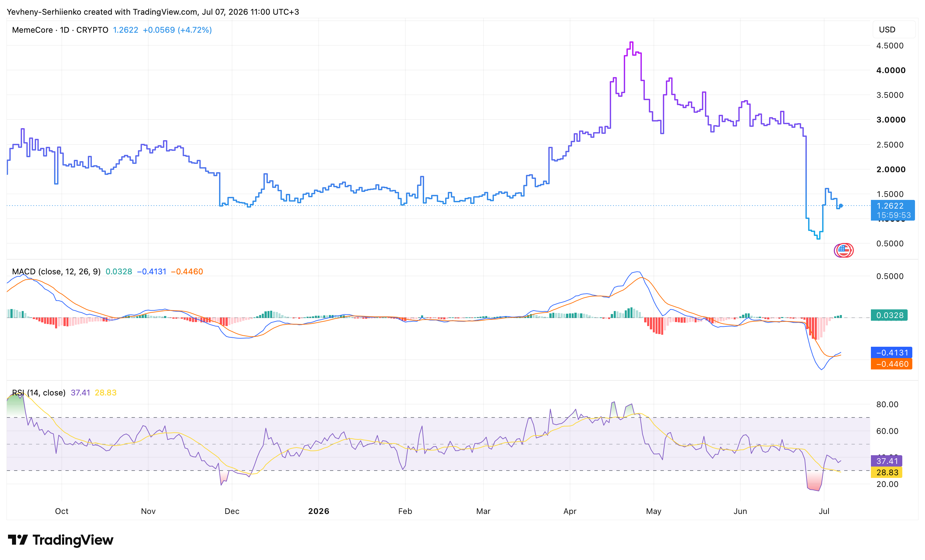925x560 pixels.
Task: Click the yellow 28.83 RSI axis label
Action: pos(886,472)
